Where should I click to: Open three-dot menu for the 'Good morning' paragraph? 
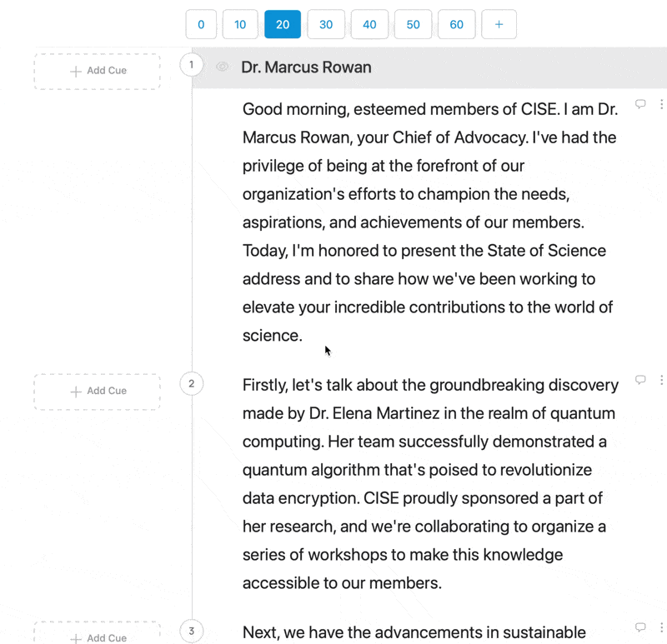661,104
